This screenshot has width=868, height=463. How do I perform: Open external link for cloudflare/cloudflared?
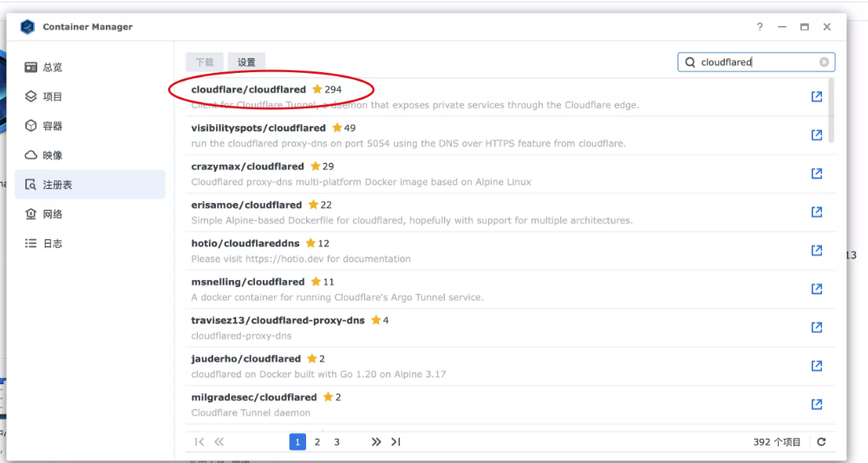(817, 96)
